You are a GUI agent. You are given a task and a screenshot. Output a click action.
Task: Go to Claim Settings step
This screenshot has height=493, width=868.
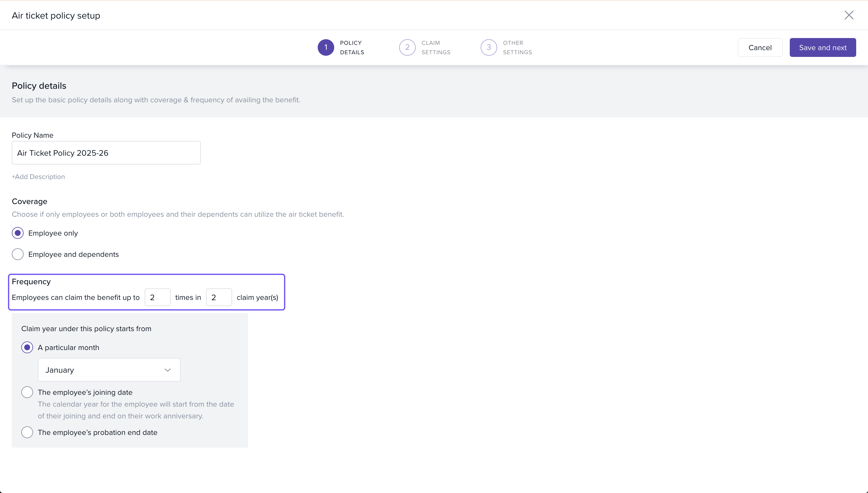point(435,47)
